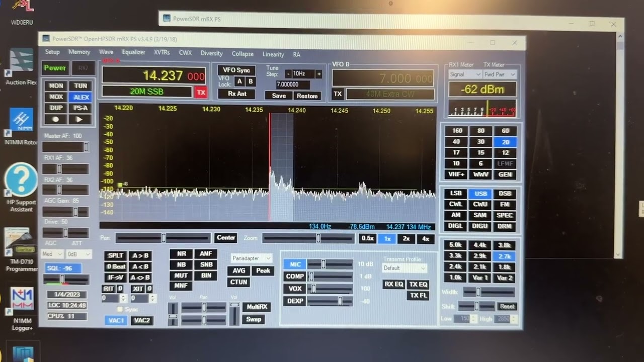644x362 pixels.
Task: Toggle MOX transmit button
Action: (56, 97)
